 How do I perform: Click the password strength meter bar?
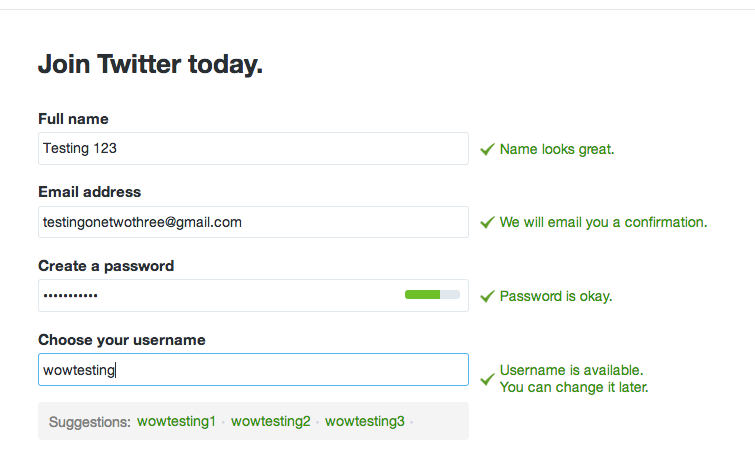(432, 295)
